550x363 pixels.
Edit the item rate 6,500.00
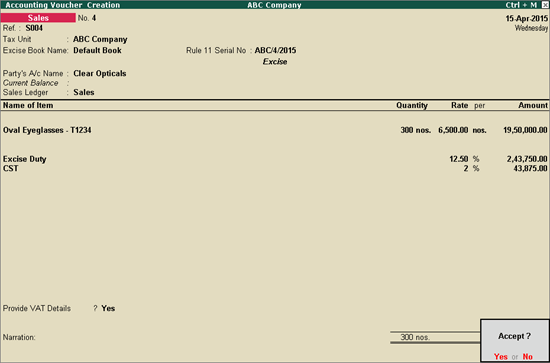(x=453, y=130)
